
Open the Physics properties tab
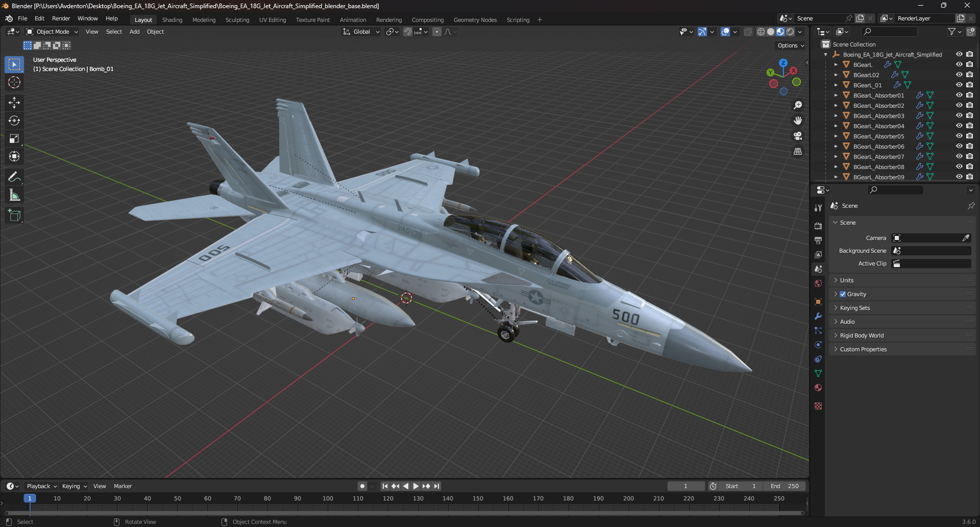[818, 345]
